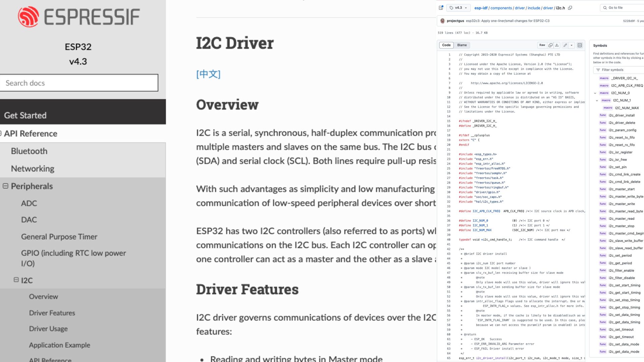Collapse the I2C_NUM_1 symbol chevron
644x362 pixels.
click(x=597, y=101)
